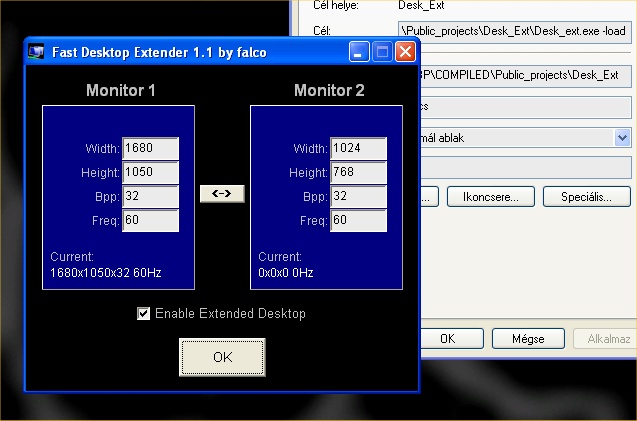Screen dimensions: 637x421
Task: Click the Monitor 2 heading text
Action: 329,90
